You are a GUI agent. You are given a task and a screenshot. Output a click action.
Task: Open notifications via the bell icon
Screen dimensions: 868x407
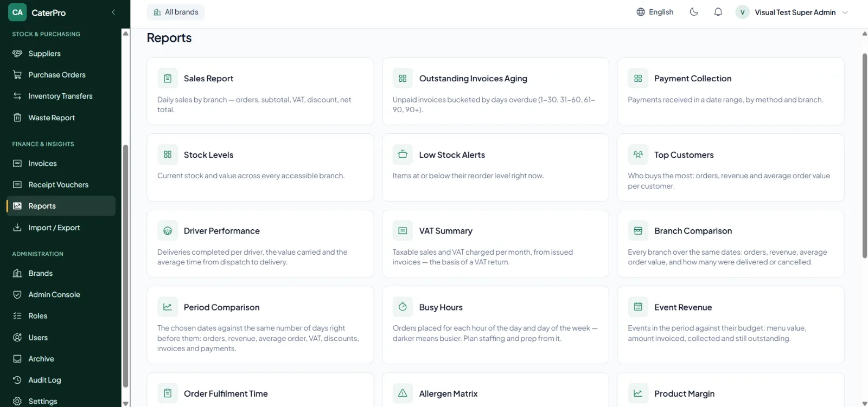point(718,12)
